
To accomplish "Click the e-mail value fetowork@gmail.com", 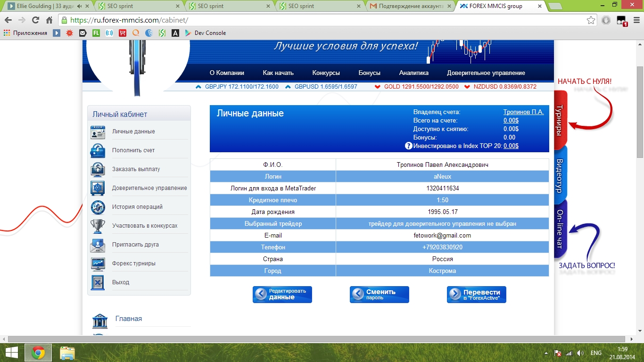I will point(442,235).
